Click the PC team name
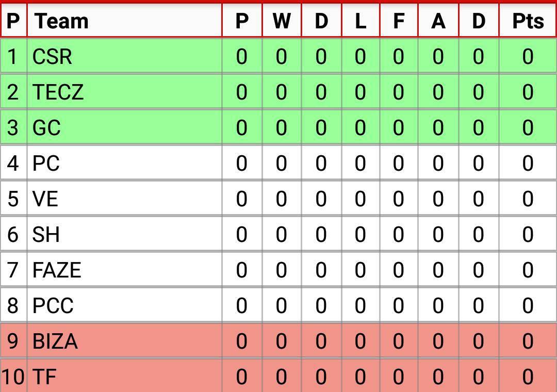The image size is (557, 392). point(46,163)
